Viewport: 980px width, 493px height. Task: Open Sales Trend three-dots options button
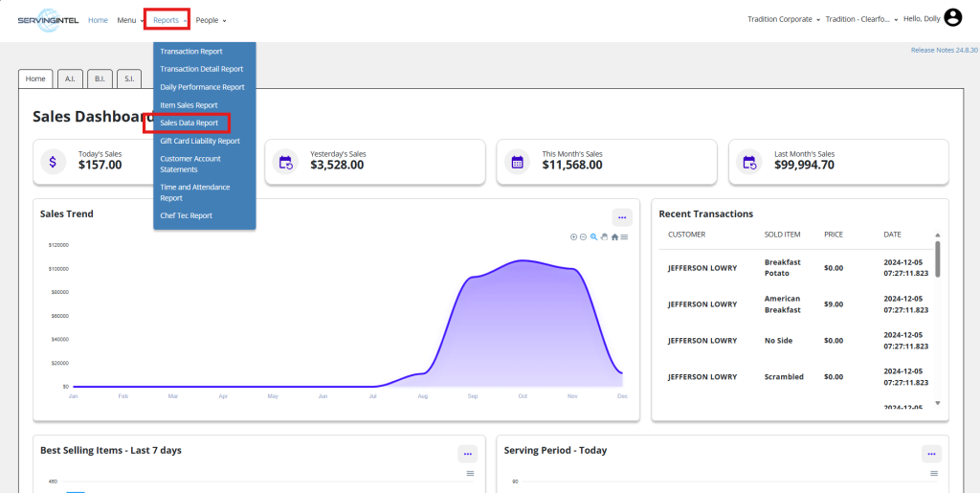click(622, 217)
